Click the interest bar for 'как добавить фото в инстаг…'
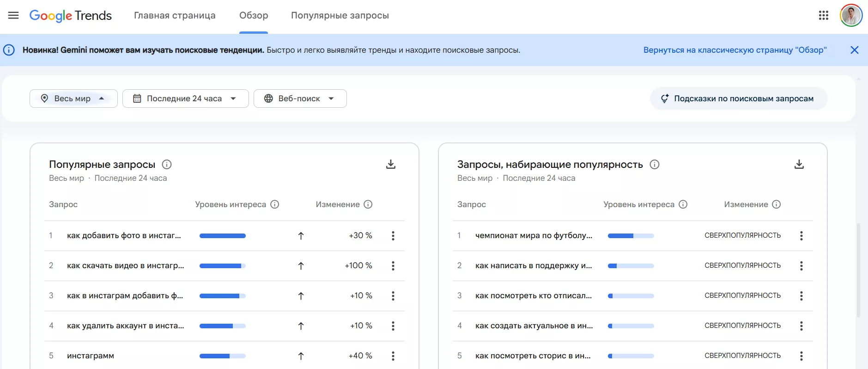This screenshot has width=868, height=369. click(223, 236)
